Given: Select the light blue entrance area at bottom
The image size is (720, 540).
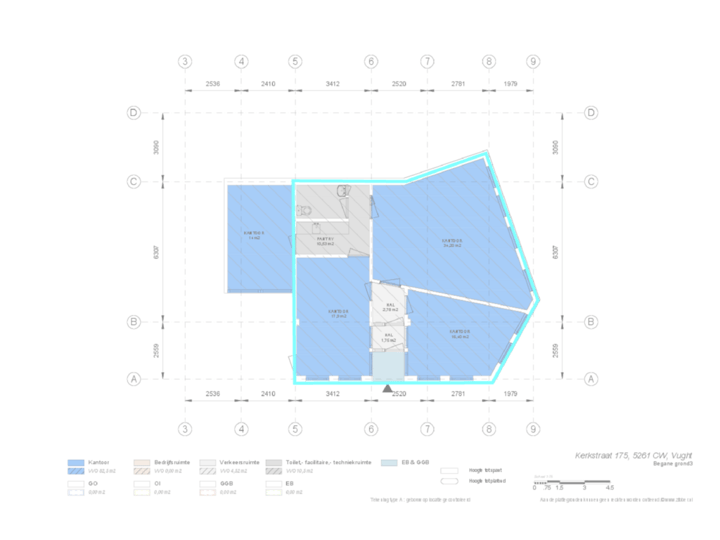Looking at the screenshot, I should point(387,368).
